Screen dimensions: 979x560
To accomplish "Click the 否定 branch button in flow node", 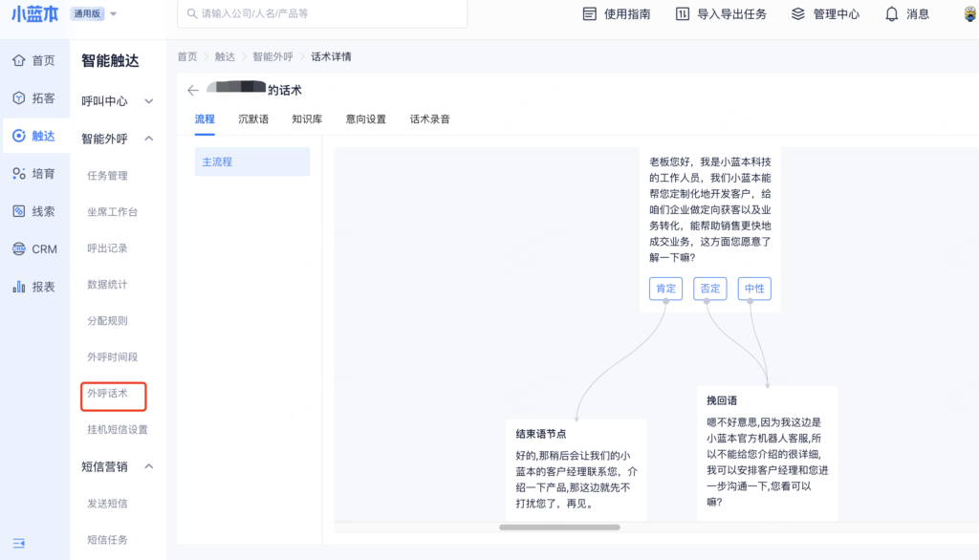I will point(709,289).
